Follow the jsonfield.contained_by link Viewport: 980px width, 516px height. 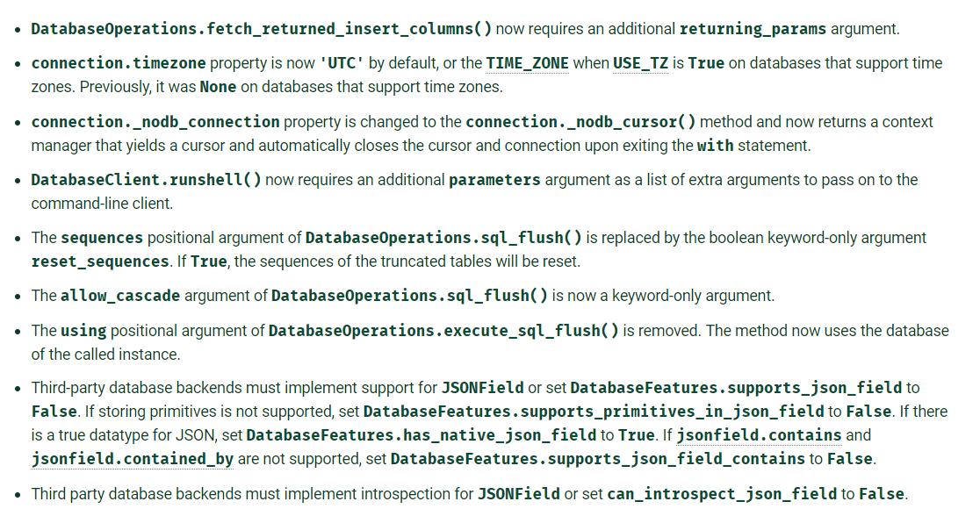[132, 459]
